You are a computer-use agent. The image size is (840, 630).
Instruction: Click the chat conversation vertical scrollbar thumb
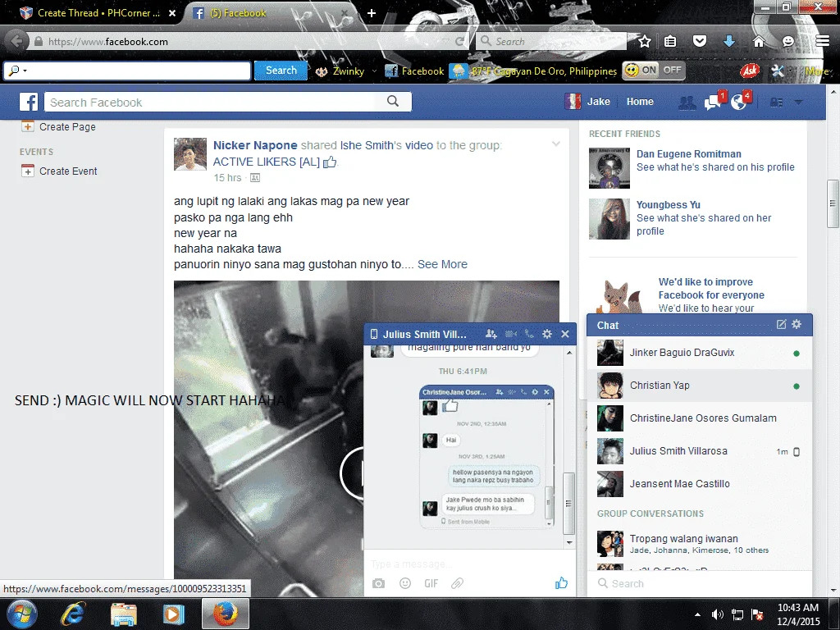pyautogui.click(x=568, y=504)
